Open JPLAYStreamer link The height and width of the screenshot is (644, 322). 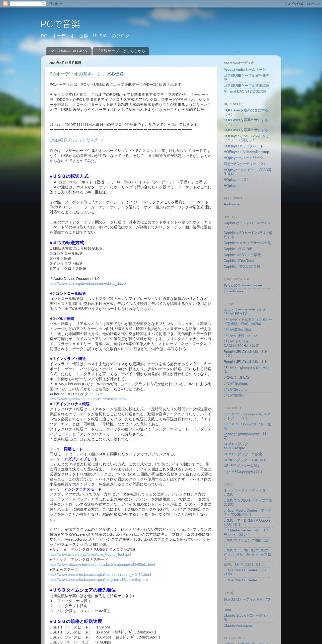[x=236, y=389]
